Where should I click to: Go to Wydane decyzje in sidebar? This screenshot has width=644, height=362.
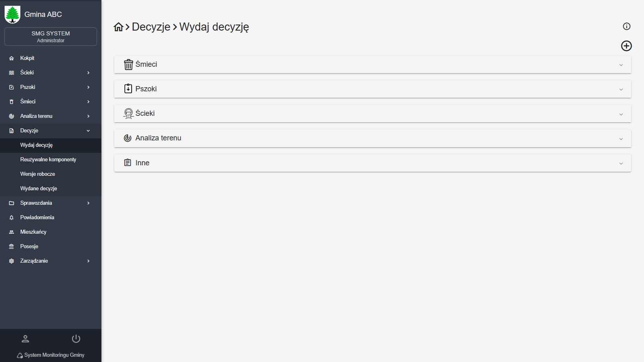coord(39,189)
